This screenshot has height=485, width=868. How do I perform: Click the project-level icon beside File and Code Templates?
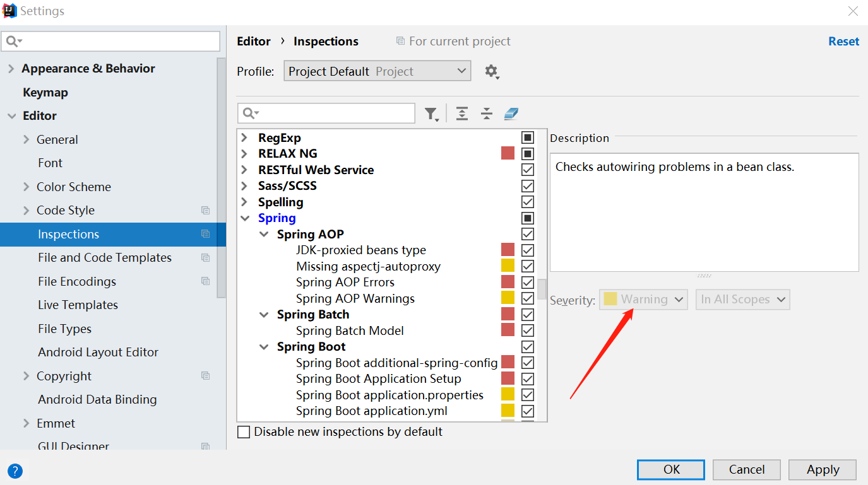(205, 257)
